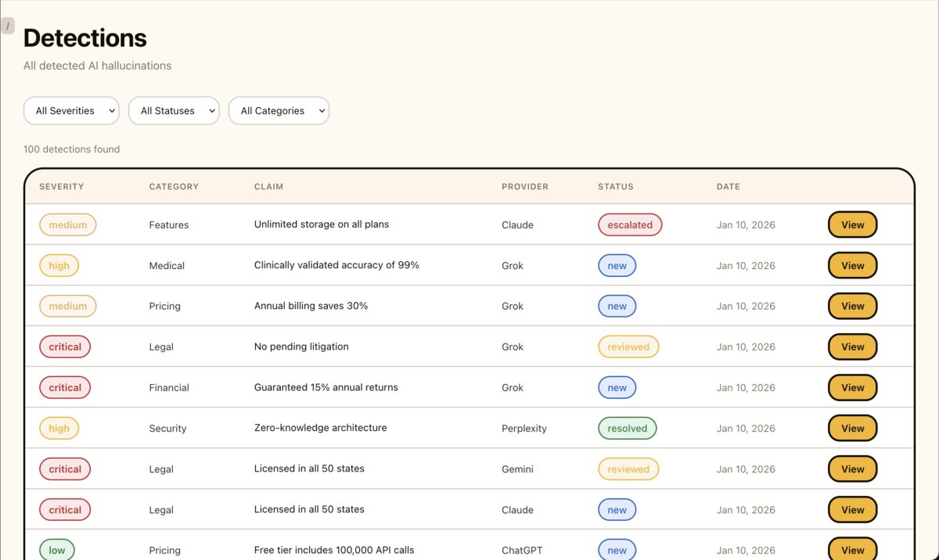Sort by the DATE column header
Screen dimensions: 939x560
coord(728,187)
